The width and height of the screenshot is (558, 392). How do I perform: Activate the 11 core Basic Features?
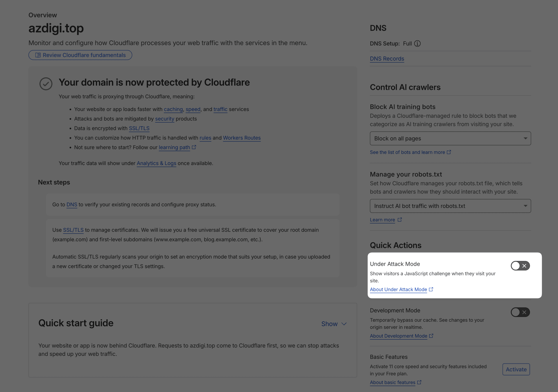[516, 369]
